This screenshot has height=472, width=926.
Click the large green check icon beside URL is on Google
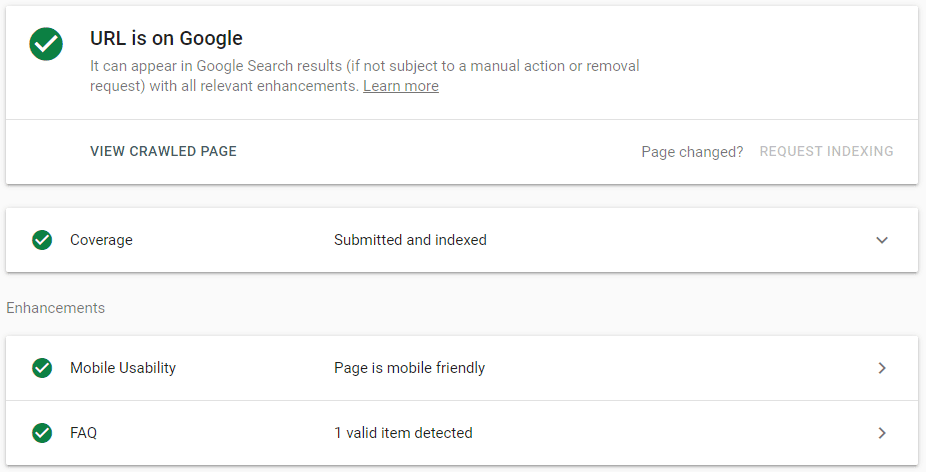point(46,44)
